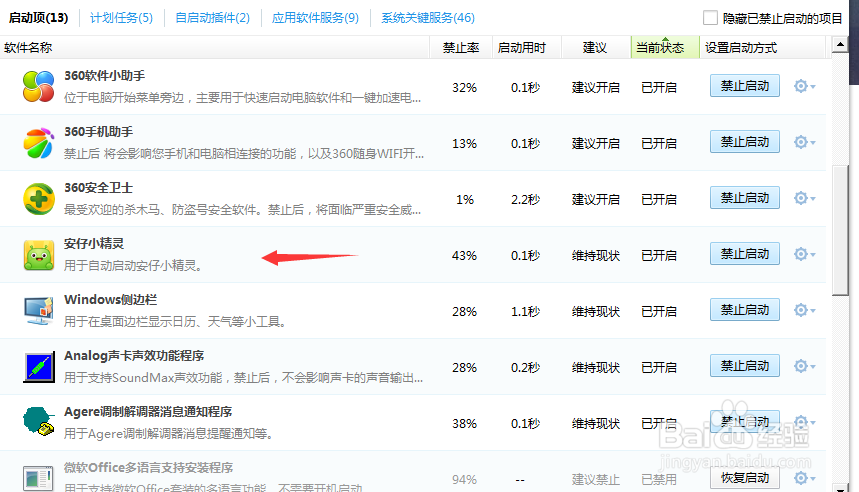Switch to 计划任务(5) tab

click(121, 18)
